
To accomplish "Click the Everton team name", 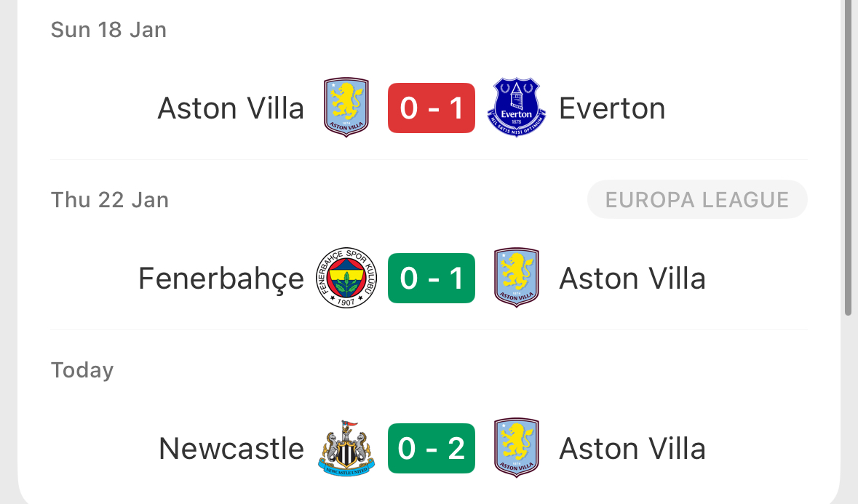I will (x=612, y=108).
